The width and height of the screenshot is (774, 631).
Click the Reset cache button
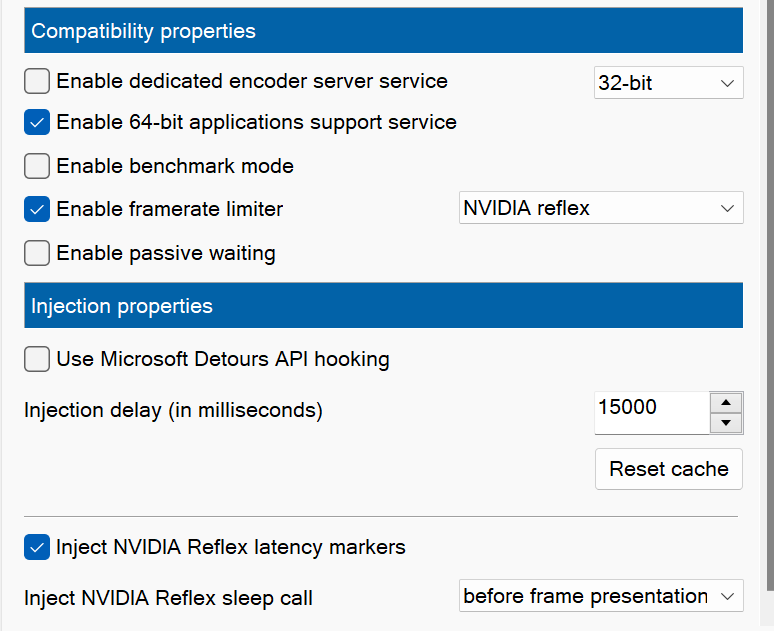[669, 469]
